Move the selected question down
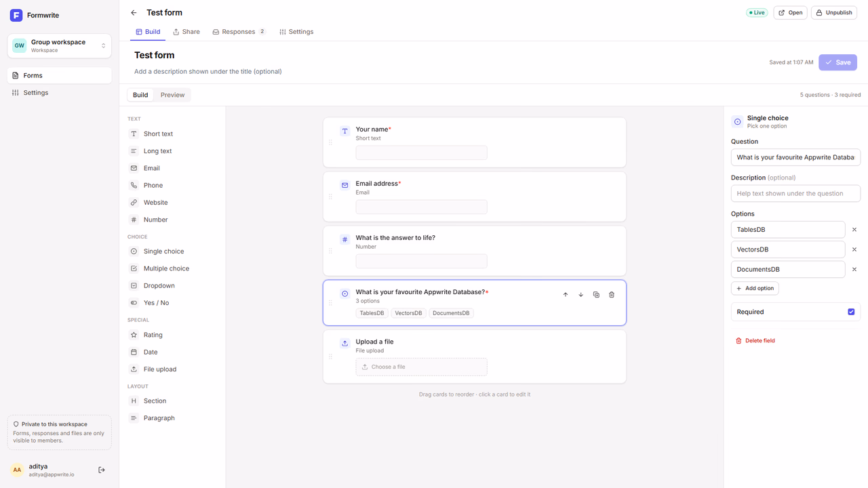This screenshot has height=488, width=868. click(x=580, y=295)
